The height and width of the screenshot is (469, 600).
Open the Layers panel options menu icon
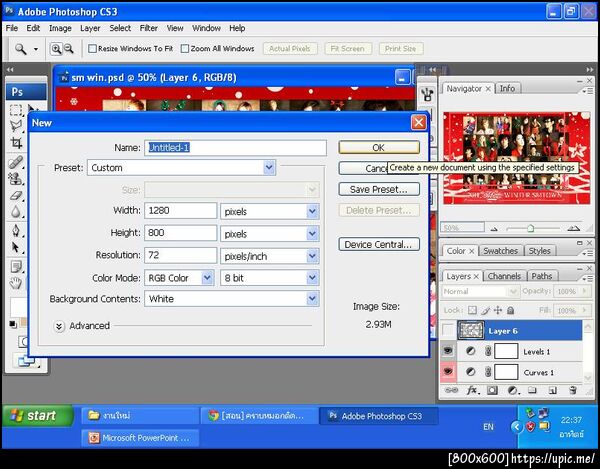587,279
